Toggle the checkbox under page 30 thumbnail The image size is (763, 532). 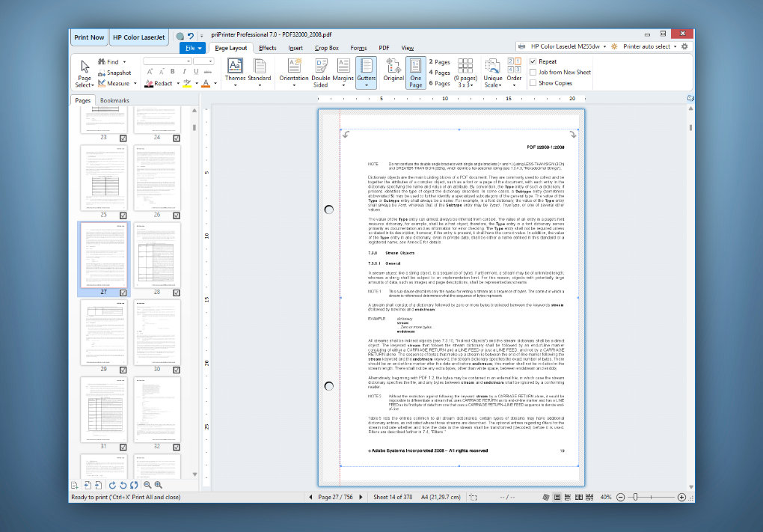176,370
